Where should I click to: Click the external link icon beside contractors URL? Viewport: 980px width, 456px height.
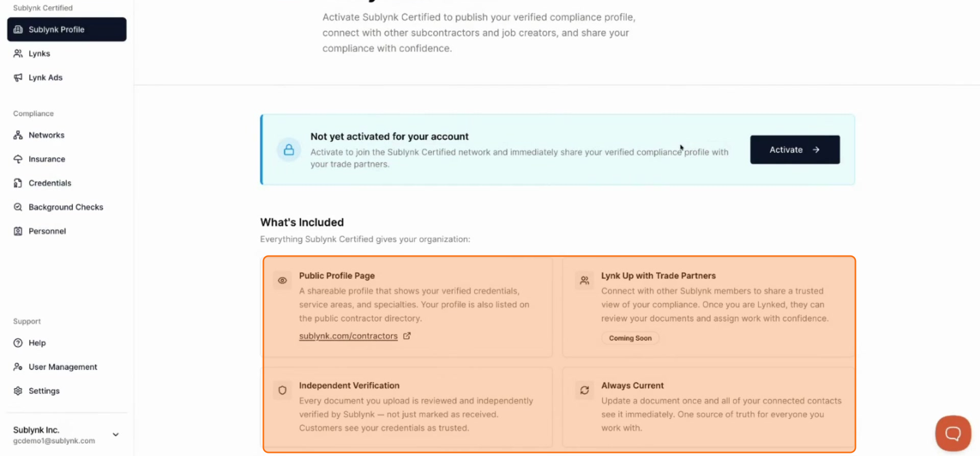point(407,336)
